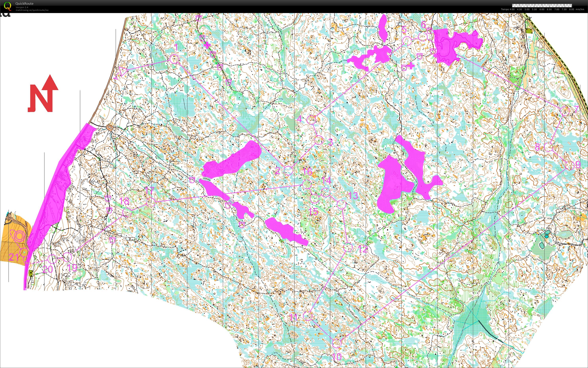588x368 pixels.
Task: Select control circle 5 on the course
Action: (407, 41)
